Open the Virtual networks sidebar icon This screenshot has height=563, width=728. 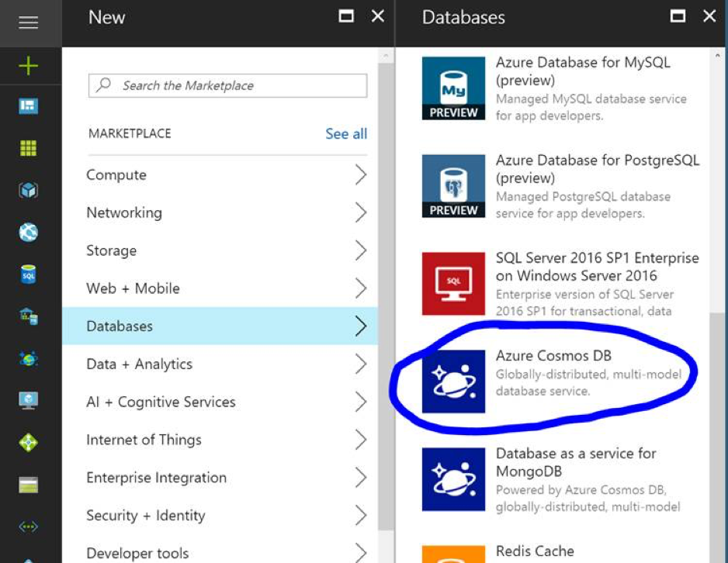(x=28, y=527)
